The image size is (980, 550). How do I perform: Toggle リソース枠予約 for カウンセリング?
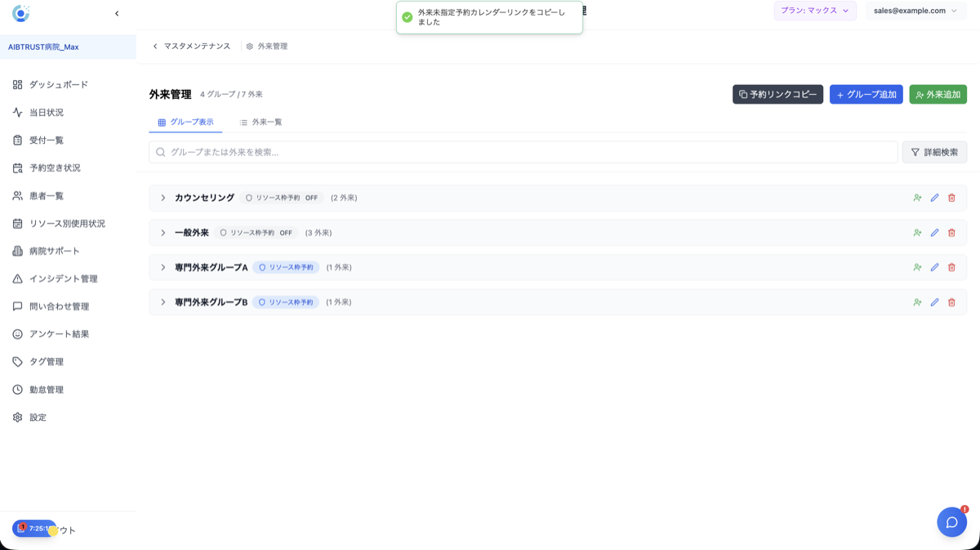(280, 197)
